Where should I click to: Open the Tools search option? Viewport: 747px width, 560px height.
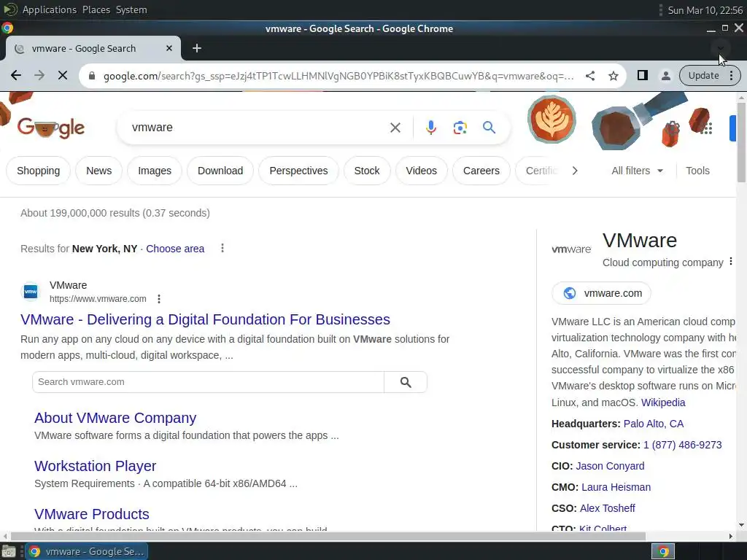coord(697,171)
